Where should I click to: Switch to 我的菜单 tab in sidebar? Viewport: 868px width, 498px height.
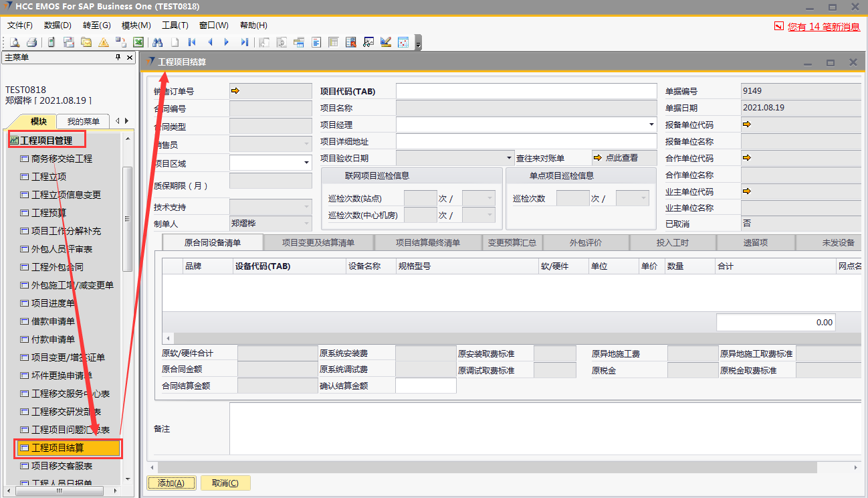(83, 121)
